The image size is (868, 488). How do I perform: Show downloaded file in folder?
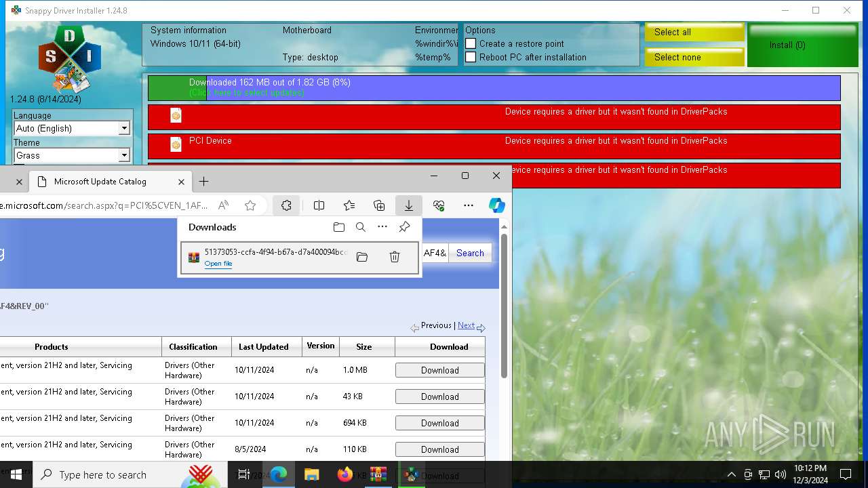tap(362, 257)
